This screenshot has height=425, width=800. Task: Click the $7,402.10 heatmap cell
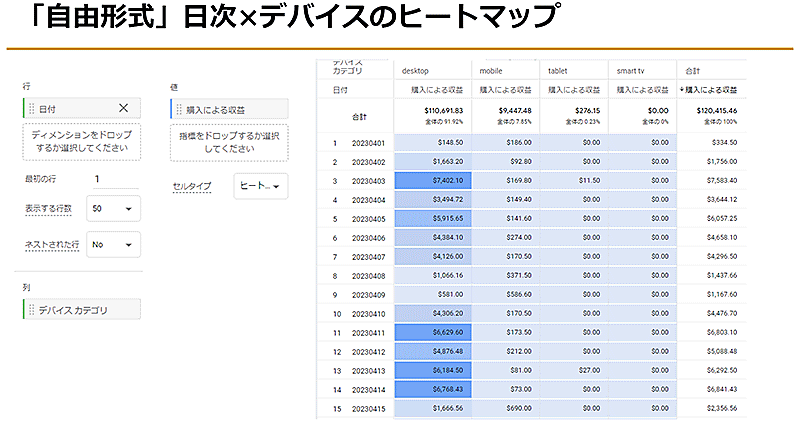(x=433, y=180)
